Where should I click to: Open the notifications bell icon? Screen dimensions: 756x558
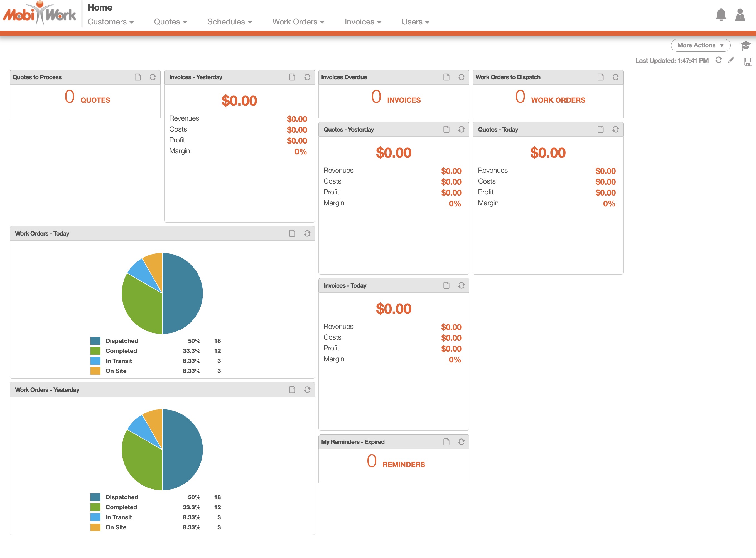tap(721, 15)
